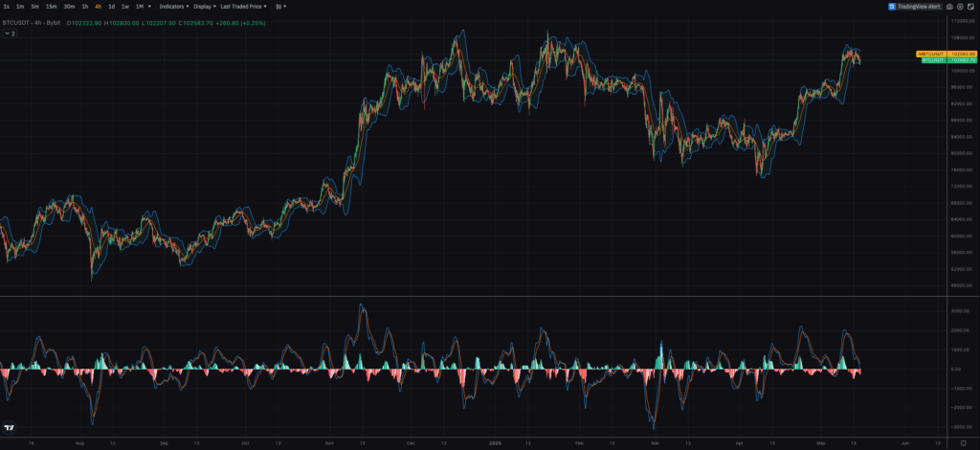
Task: Click the TradingView Alert button label
Action: tap(920, 6)
